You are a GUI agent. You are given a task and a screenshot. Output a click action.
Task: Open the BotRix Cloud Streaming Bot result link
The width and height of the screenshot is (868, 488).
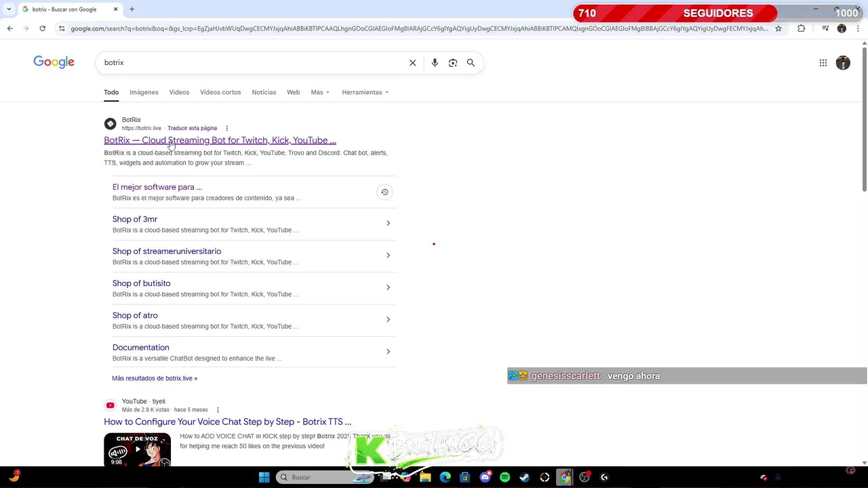220,140
